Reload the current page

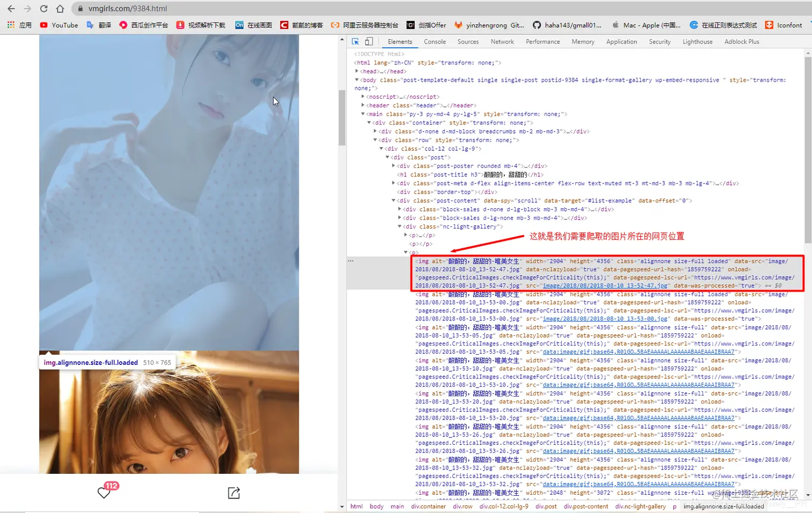44,9
